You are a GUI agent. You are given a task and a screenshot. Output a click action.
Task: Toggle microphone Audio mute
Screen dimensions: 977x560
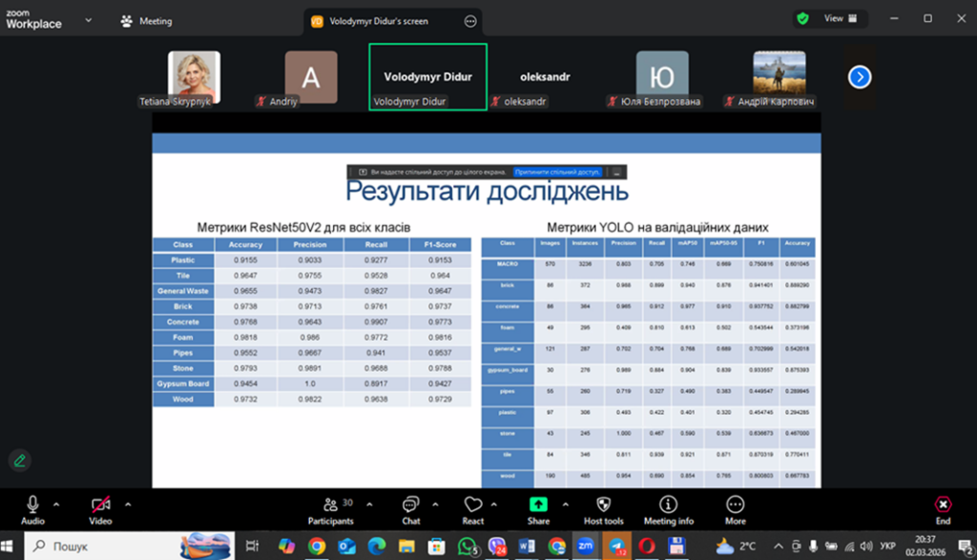point(32,506)
